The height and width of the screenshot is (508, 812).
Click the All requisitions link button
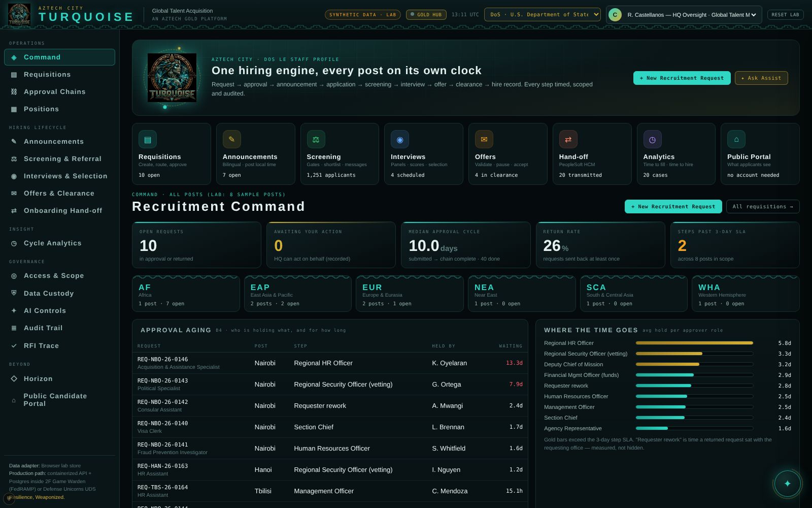(762, 207)
